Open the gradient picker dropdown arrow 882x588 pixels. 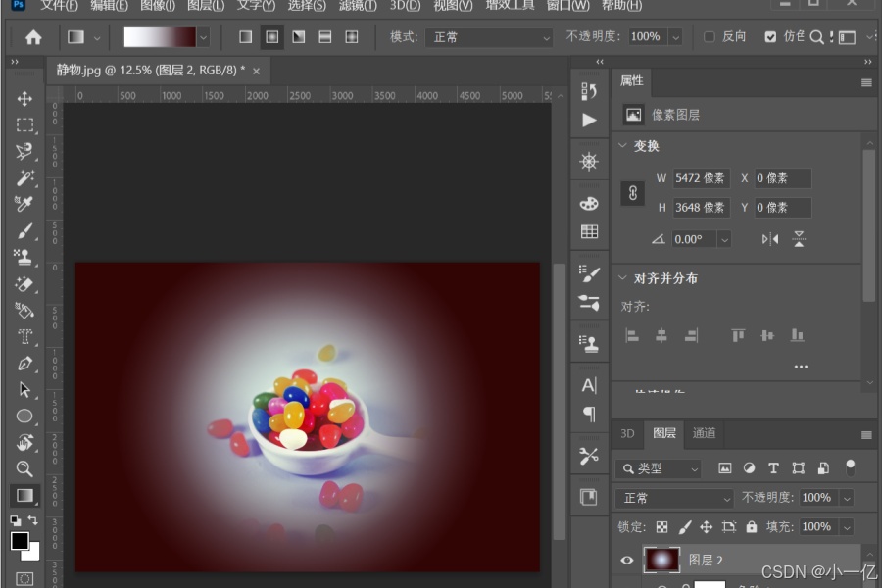(x=203, y=37)
